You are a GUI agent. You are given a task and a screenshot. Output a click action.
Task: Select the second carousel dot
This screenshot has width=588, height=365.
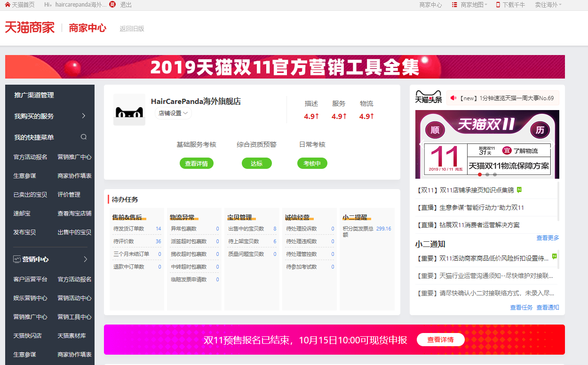pyautogui.click(x=487, y=175)
